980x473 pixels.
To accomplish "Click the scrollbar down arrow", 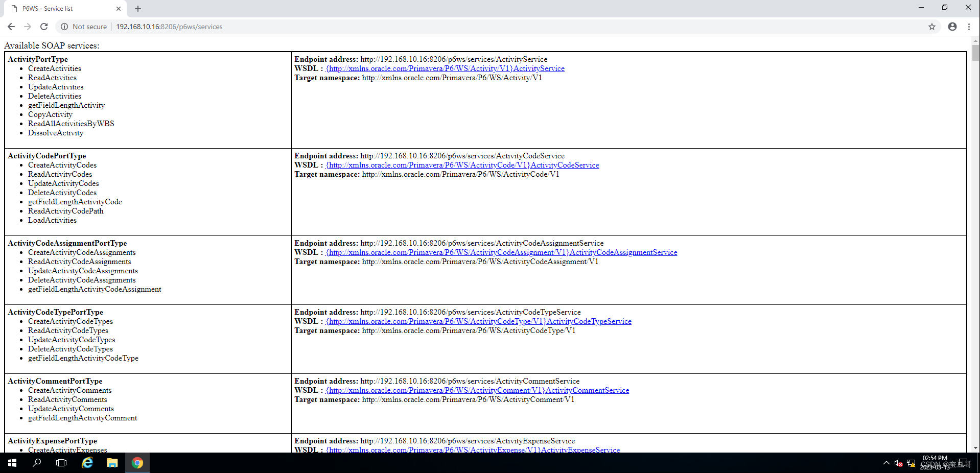I will 975,448.
